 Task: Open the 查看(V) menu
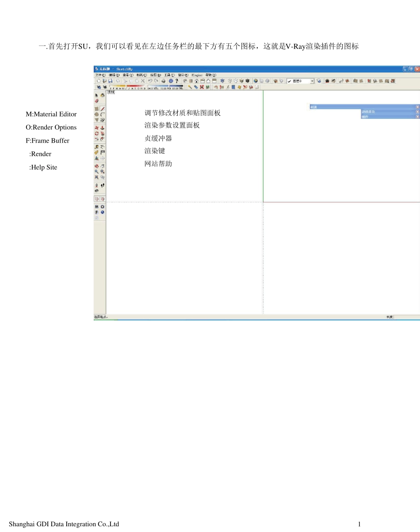click(128, 75)
